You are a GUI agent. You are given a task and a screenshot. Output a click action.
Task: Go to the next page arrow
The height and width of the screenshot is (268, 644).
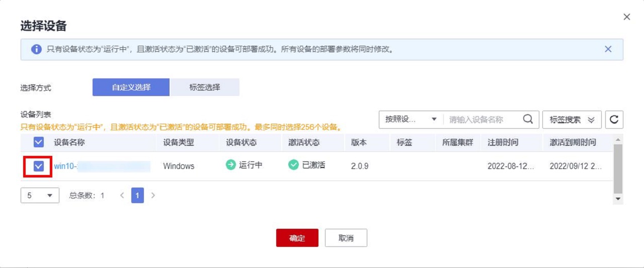[153, 195]
